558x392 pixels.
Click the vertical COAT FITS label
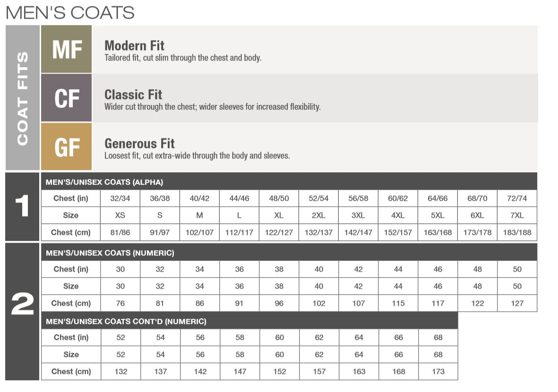click(x=22, y=98)
